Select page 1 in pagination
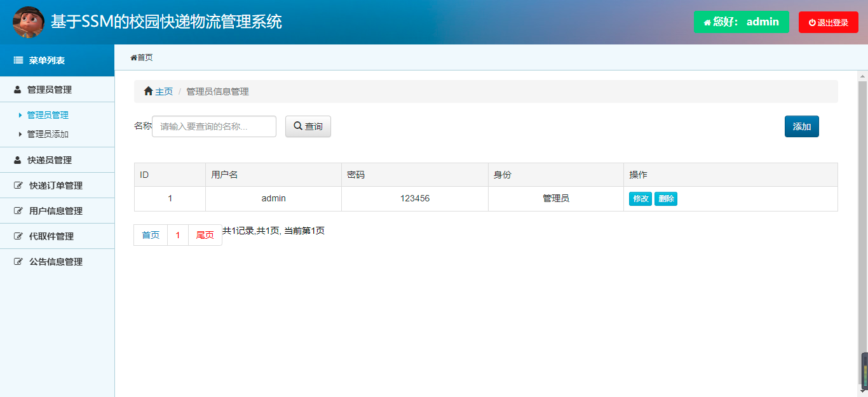This screenshot has width=868, height=397. [178, 235]
